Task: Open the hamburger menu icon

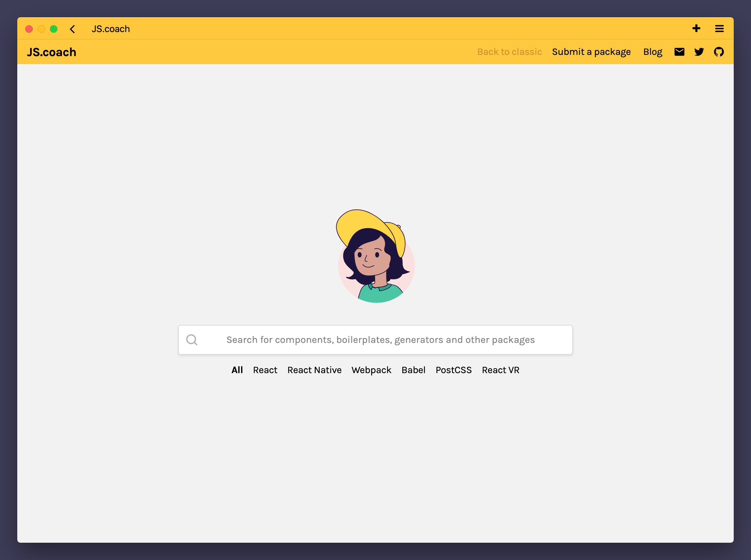Action: [x=719, y=28]
